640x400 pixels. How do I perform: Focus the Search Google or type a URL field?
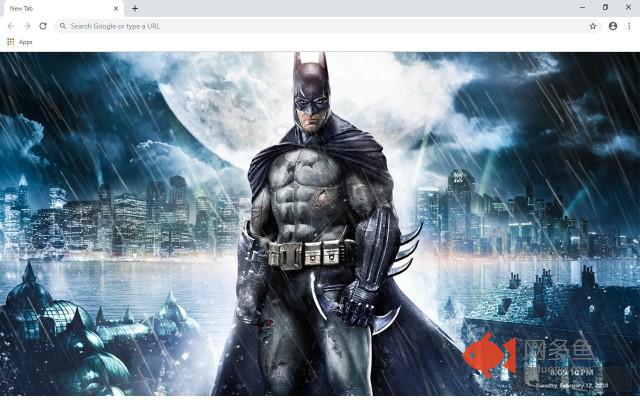pos(327,26)
